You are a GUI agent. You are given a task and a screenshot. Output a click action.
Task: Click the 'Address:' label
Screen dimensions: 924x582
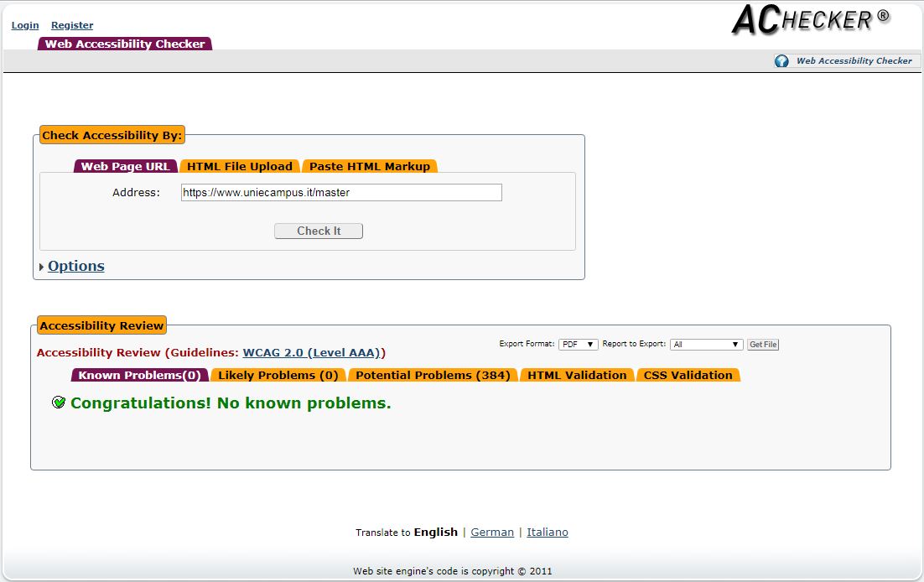136,192
